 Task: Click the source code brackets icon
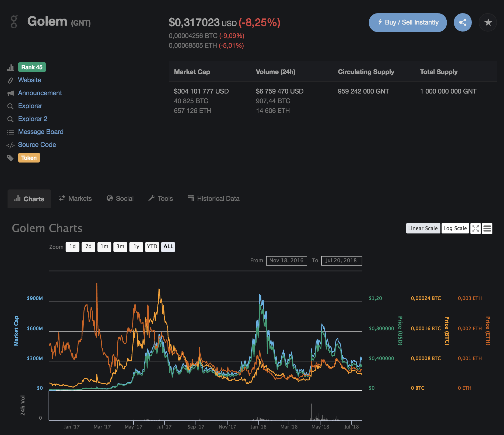pyautogui.click(x=10, y=145)
